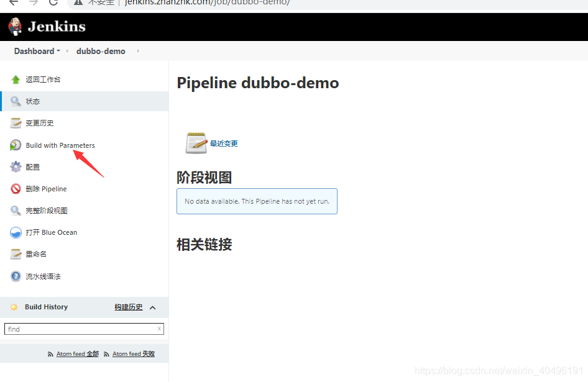Select the dubbo-demo breadcrumb

(101, 51)
